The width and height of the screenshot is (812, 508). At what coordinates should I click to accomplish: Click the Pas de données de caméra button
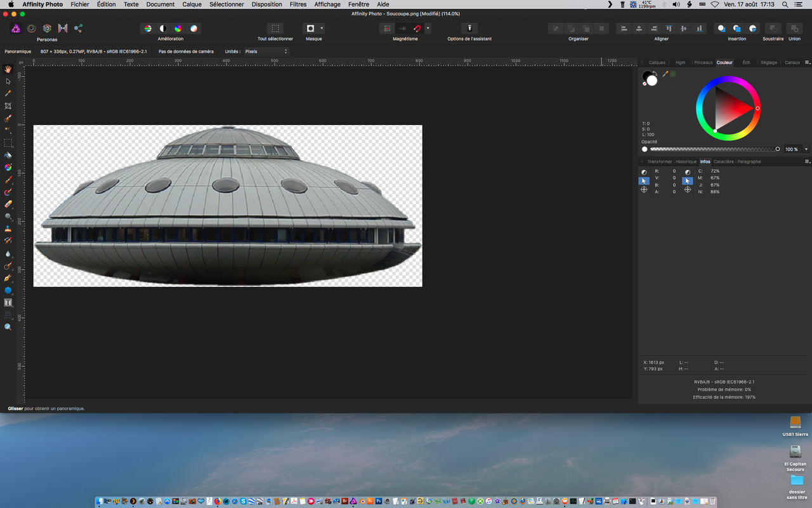click(186, 51)
